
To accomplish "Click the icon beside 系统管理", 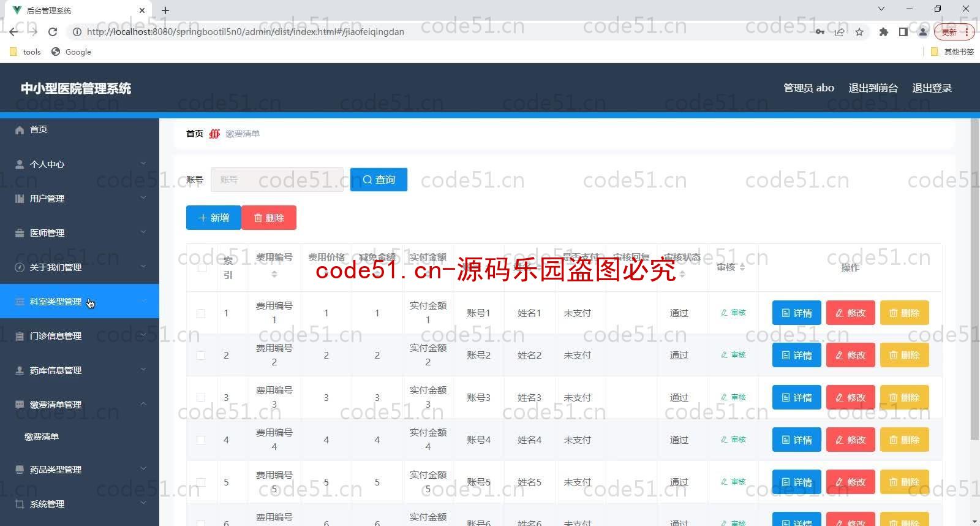I will (20, 504).
